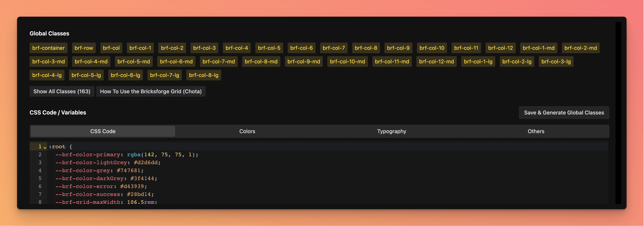Image resolution: width=644 pixels, height=226 pixels.
Task: Pick the brf-col-3-lg tag
Action: pos(556,61)
